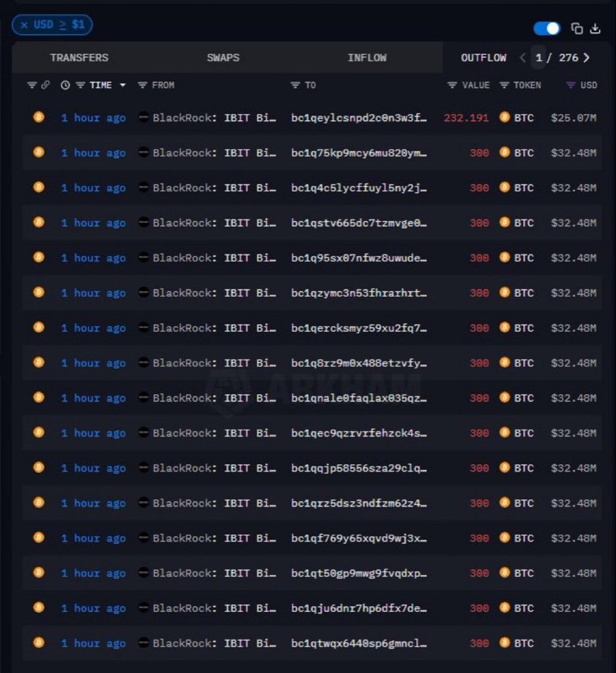Switch to the OUTFLOW tab
616x673 pixels.
[484, 58]
